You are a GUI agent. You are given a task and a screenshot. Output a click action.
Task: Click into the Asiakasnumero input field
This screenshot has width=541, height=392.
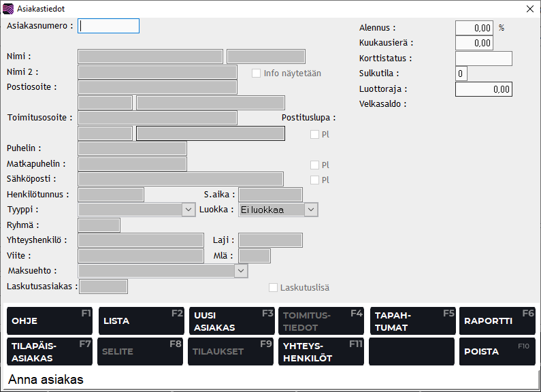pos(109,26)
